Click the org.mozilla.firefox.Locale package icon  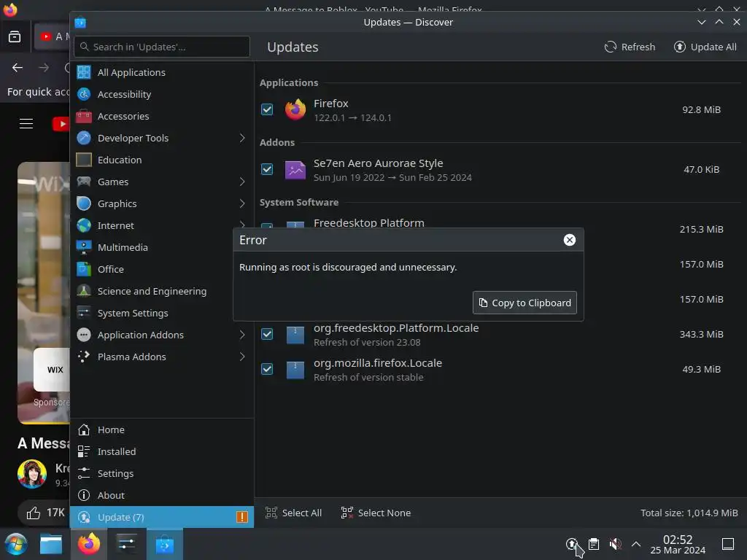(295, 370)
